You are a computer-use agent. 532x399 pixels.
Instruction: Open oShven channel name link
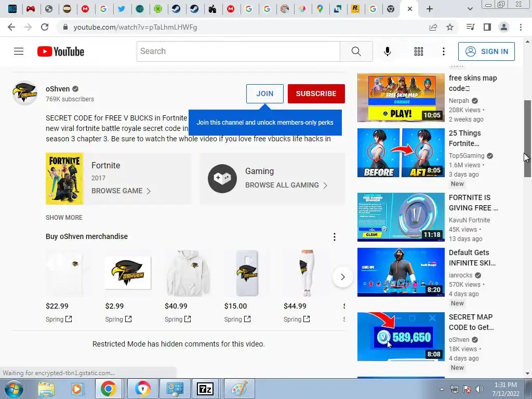pyautogui.click(x=58, y=89)
